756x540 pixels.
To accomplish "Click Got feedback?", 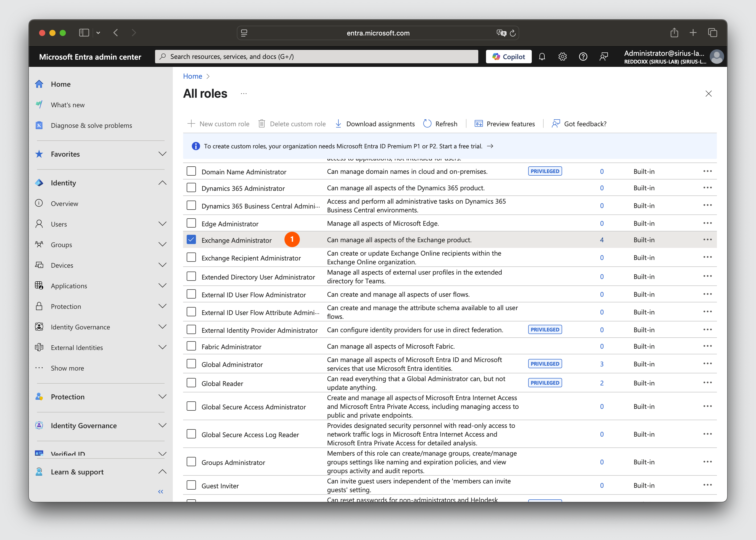I will [x=579, y=124].
